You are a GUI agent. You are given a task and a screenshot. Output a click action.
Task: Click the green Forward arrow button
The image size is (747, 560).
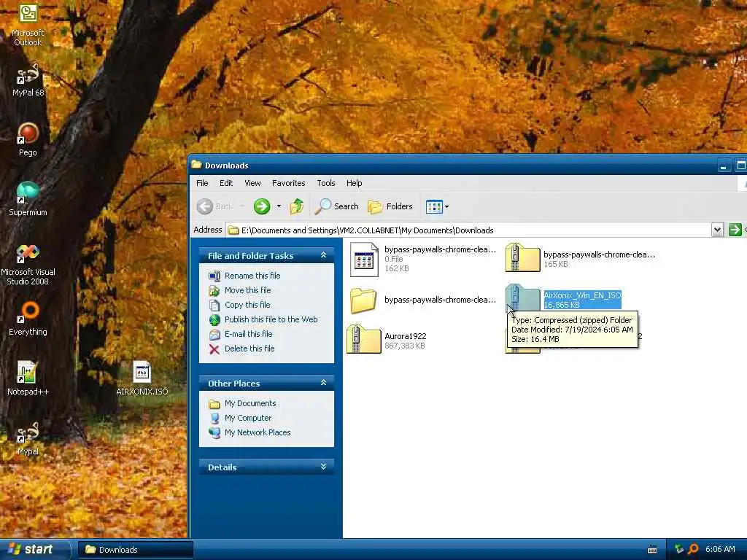[262, 206]
